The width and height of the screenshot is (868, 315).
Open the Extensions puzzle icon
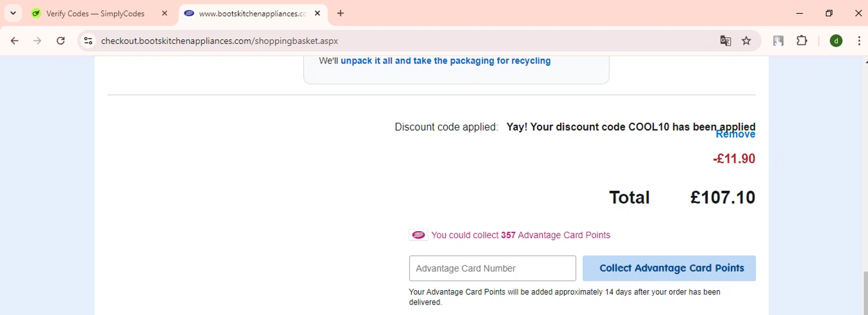pos(801,40)
